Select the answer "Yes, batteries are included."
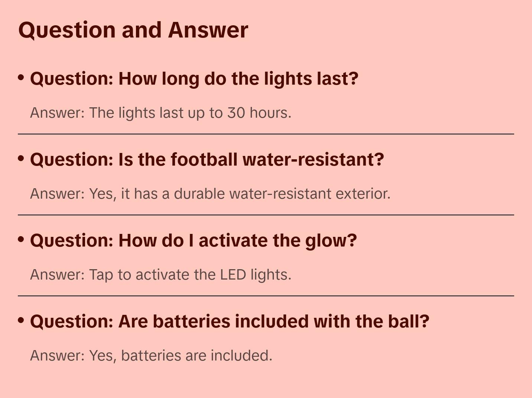 click(151, 356)
